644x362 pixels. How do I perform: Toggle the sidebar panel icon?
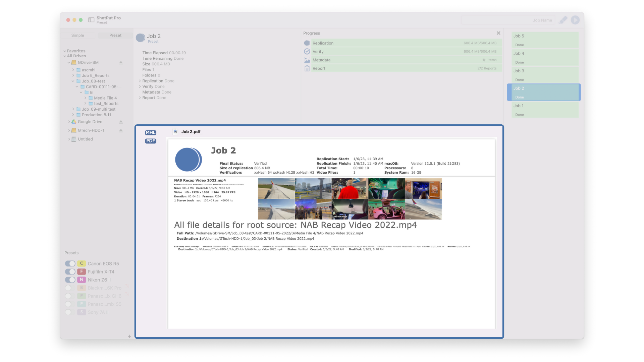[x=91, y=20]
